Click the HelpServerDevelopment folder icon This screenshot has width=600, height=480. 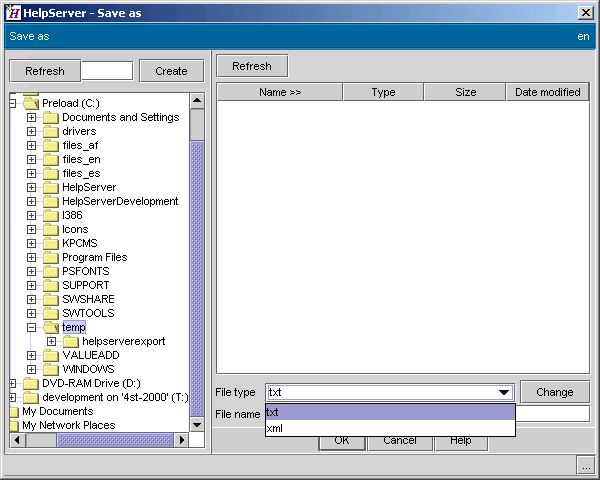tap(51, 201)
